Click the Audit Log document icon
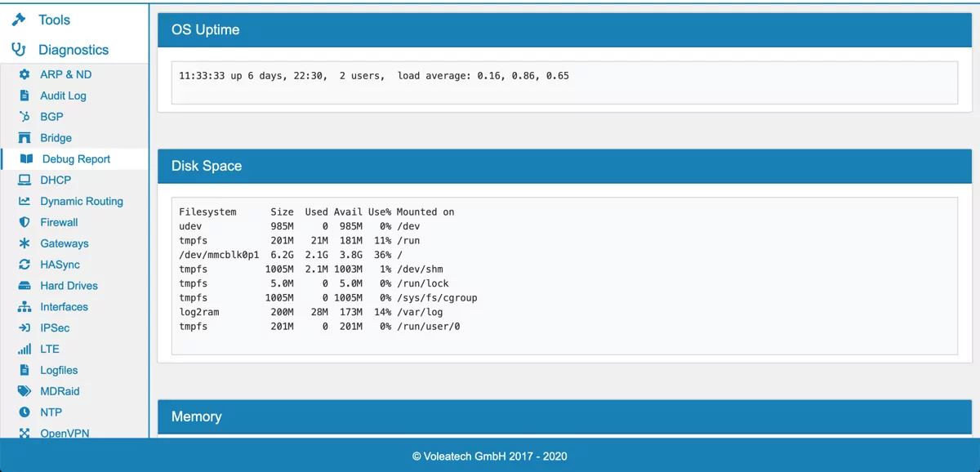Image resolution: width=980 pixels, height=472 pixels. [24, 96]
